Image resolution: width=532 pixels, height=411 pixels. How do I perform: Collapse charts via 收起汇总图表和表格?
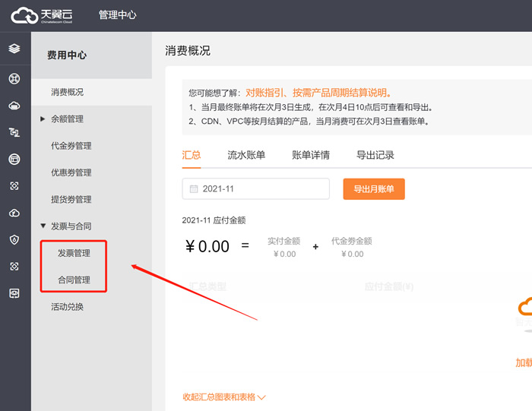[224, 397]
